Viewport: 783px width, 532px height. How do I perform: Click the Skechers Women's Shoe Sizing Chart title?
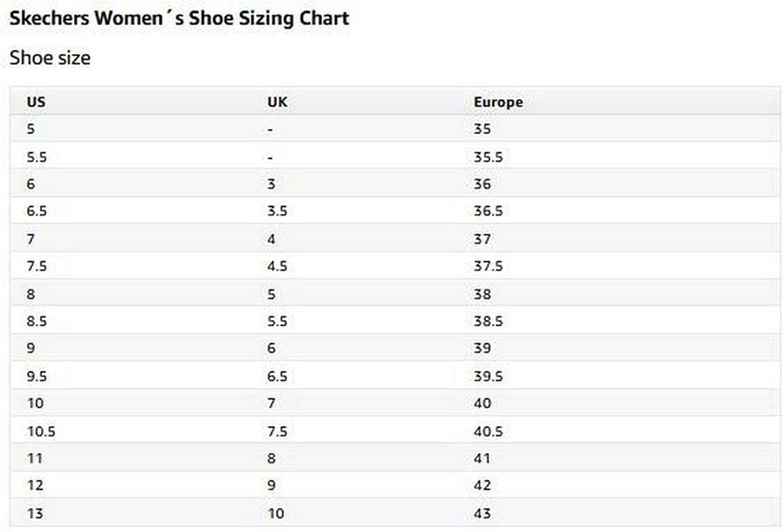[x=179, y=18]
